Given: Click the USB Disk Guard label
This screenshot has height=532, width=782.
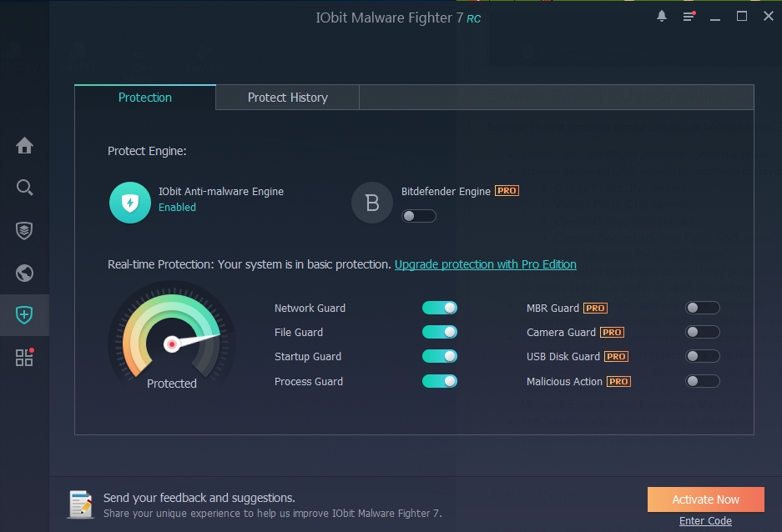Looking at the screenshot, I should (x=563, y=357).
